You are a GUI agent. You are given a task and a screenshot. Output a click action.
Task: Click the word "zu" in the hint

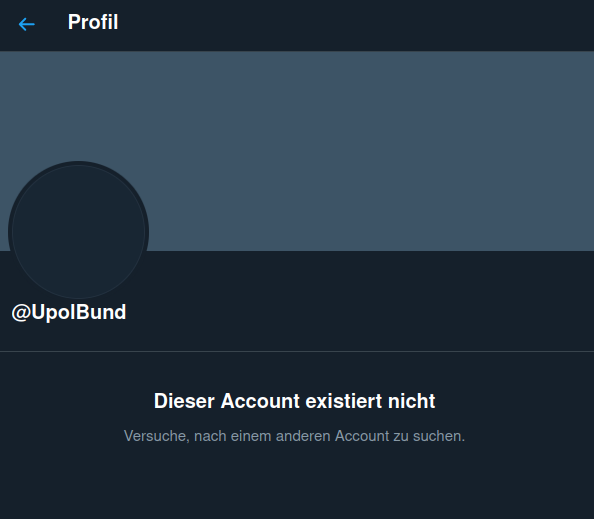click(401, 436)
